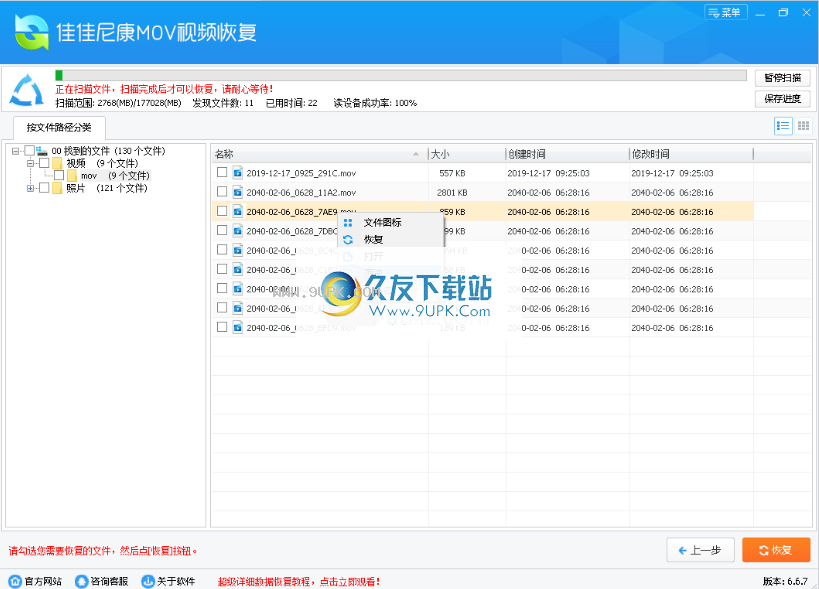Check the box for the 2040-02-06_0628_7D8C file
Viewport: 819px width, 589px height.
coord(222,230)
